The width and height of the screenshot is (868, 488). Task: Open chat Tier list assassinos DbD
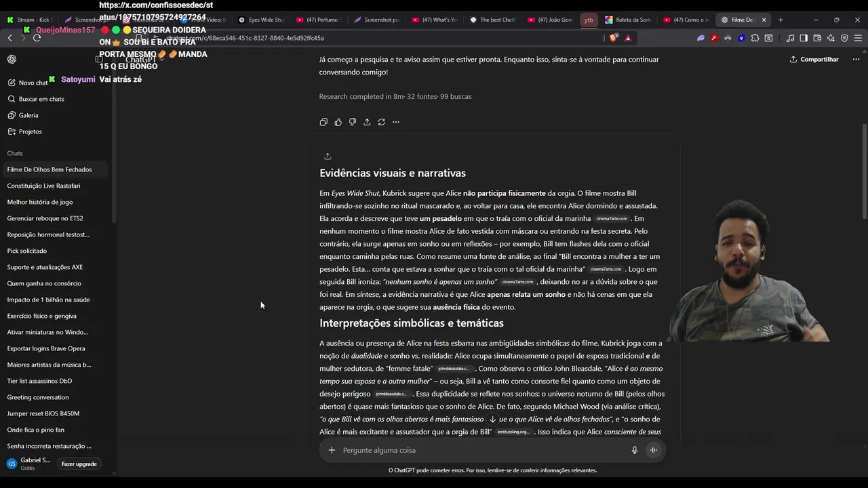point(54,381)
